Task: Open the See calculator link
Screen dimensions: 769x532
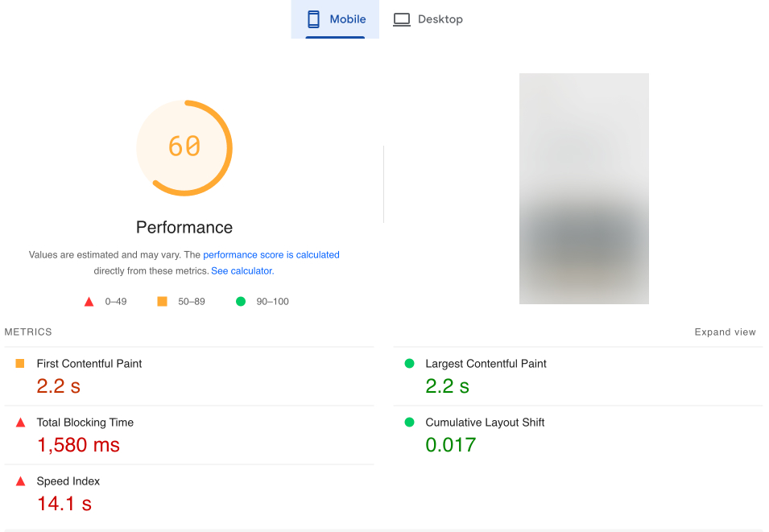Action: click(x=241, y=270)
